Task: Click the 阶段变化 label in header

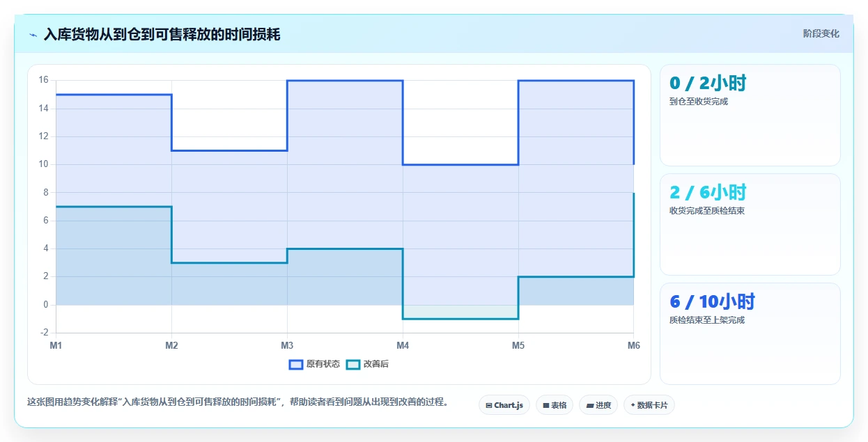Action: pyautogui.click(x=821, y=33)
